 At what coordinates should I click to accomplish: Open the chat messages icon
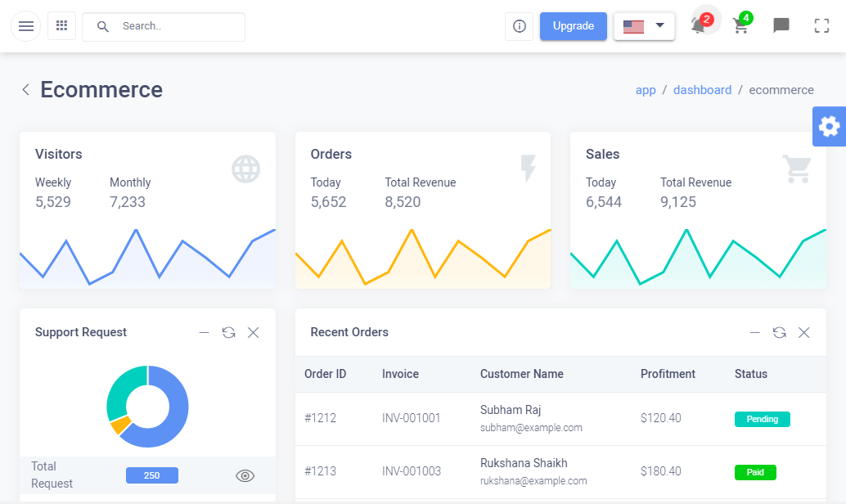click(781, 25)
